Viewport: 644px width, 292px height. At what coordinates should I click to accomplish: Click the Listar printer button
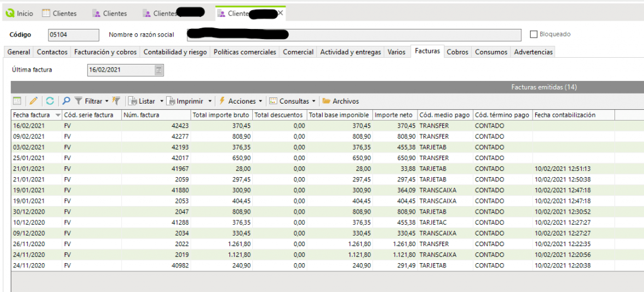(142, 101)
